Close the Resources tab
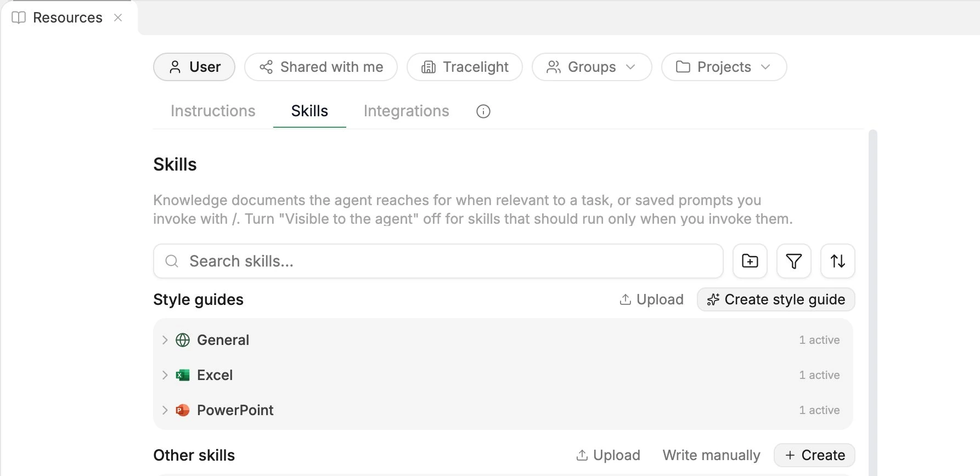980x476 pixels. pyautogui.click(x=118, y=18)
